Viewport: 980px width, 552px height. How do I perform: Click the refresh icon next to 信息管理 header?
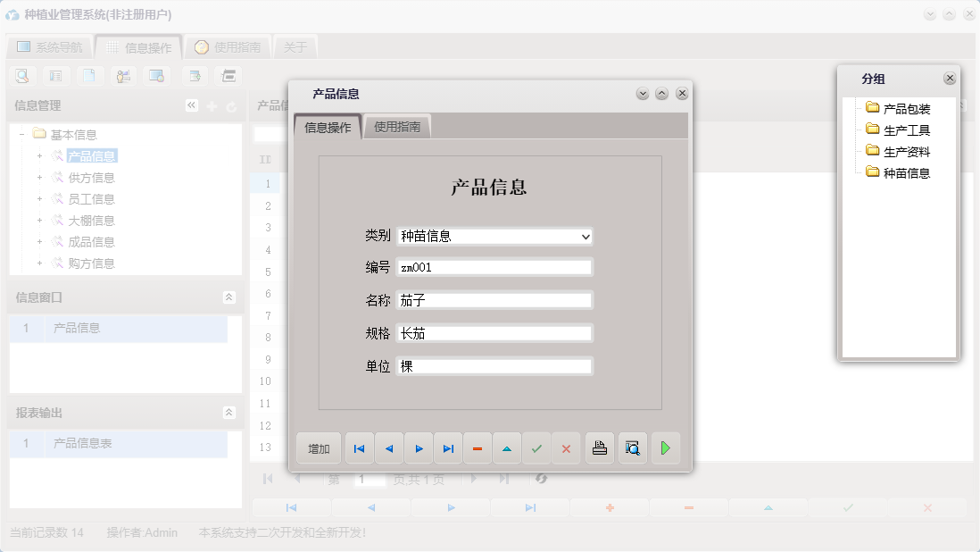pos(230,105)
